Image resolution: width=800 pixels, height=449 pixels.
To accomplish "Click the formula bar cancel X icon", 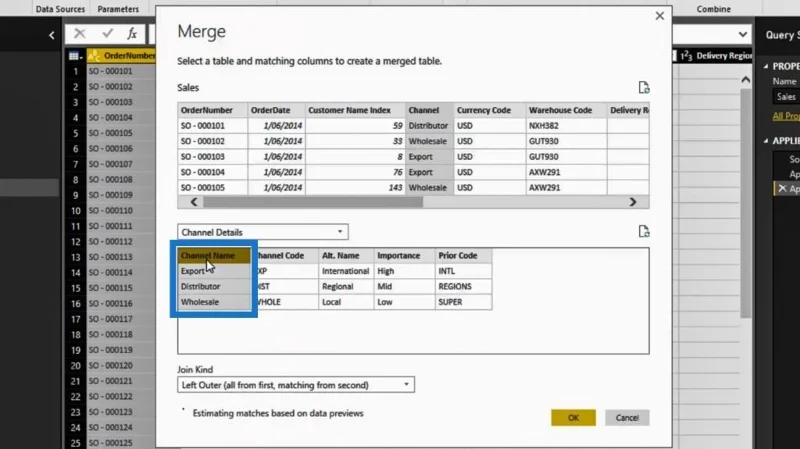I will pyautogui.click(x=80, y=34).
